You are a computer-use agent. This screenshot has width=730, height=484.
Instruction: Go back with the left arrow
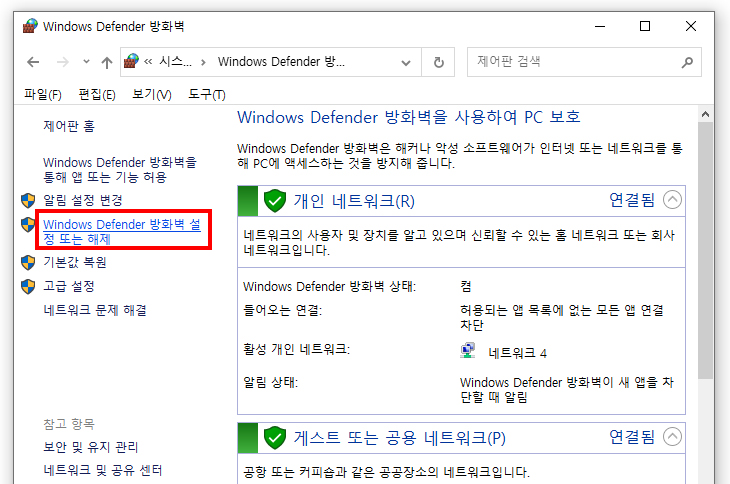33,62
